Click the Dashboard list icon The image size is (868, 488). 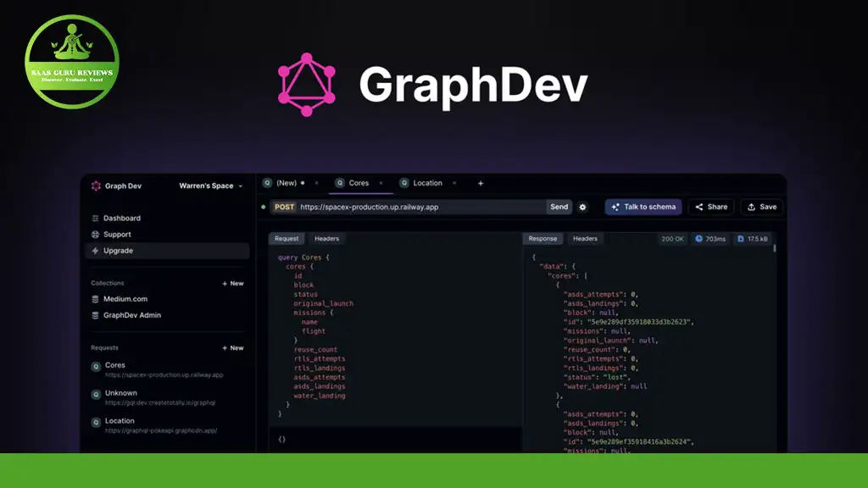pos(95,218)
